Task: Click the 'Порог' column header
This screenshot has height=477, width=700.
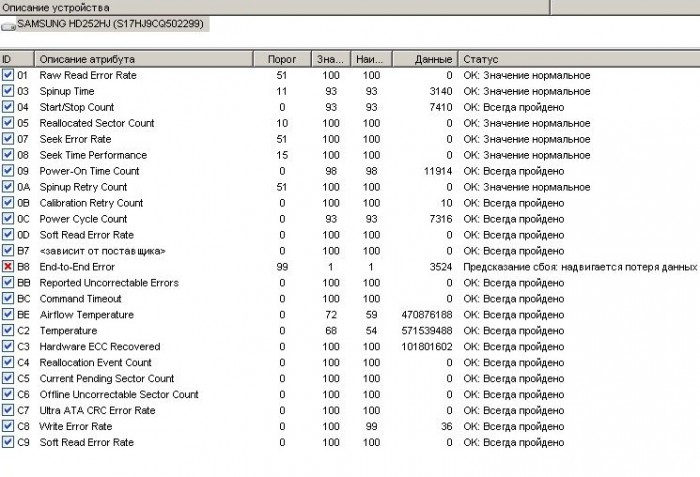Action: [x=282, y=59]
